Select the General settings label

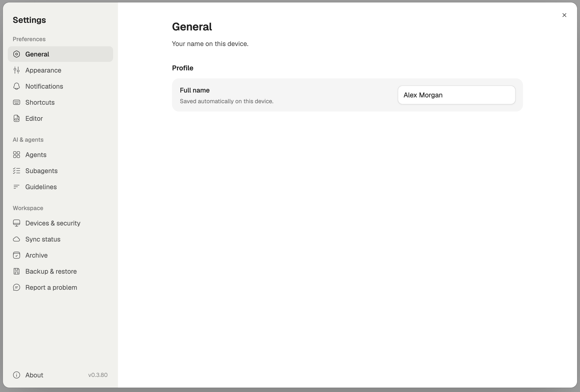(x=37, y=54)
